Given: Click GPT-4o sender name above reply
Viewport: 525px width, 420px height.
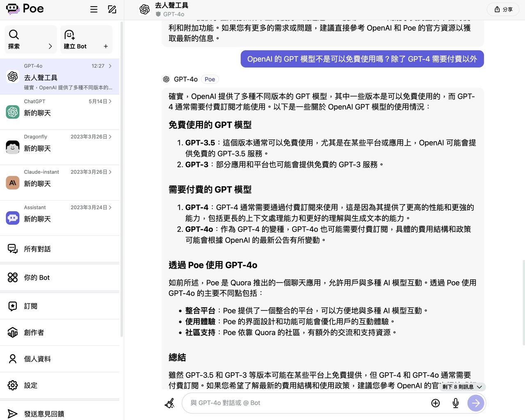Looking at the screenshot, I should (x=186, y=79).
